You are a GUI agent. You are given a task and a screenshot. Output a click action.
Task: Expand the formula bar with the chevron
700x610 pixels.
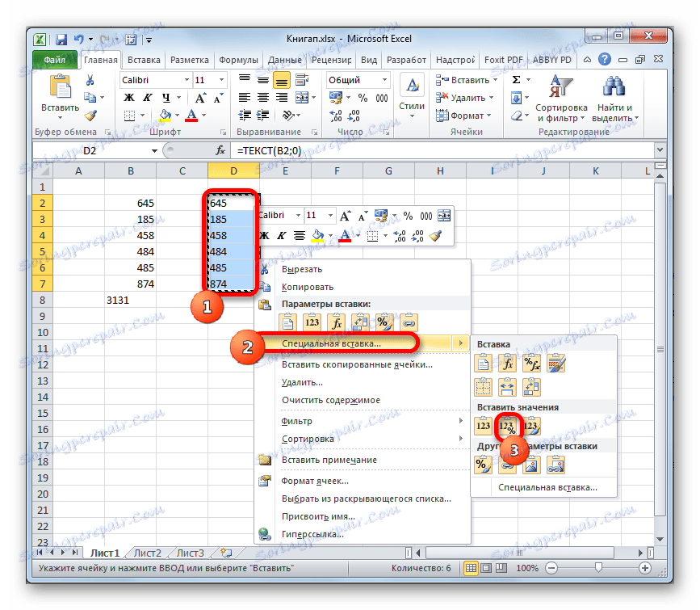click(660, 149)
